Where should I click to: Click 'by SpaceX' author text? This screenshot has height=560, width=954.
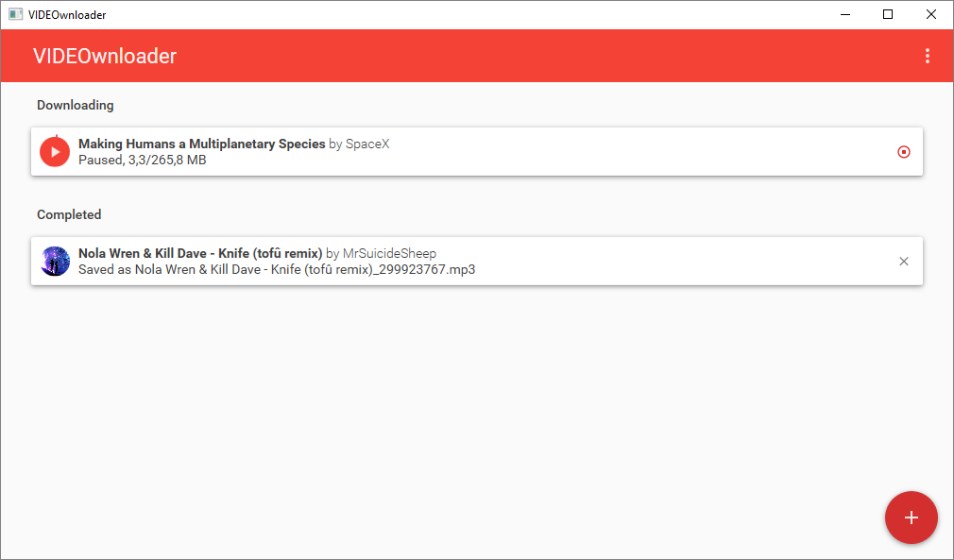pos(359,144)
